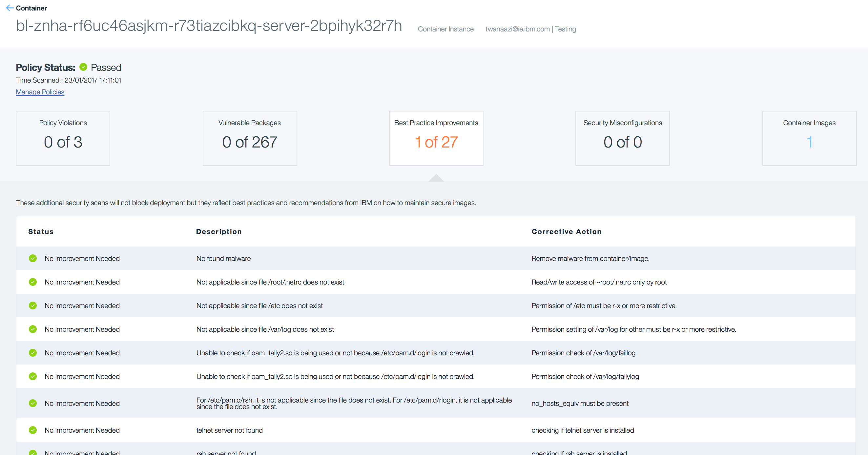Click green check icon on telnet server row
This screenshot has width=868, height=455.
tap(33, 430)
